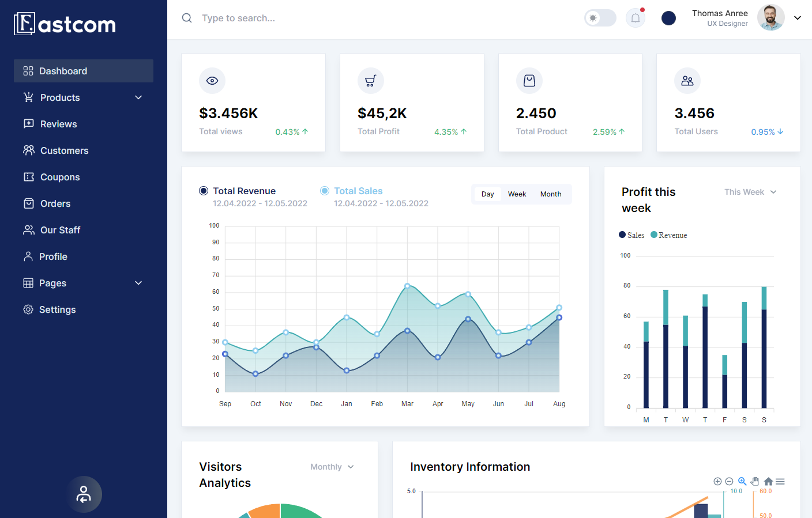Toggle the dark mode switch
This screenshot has height=518, width=812.
point(600,18)
